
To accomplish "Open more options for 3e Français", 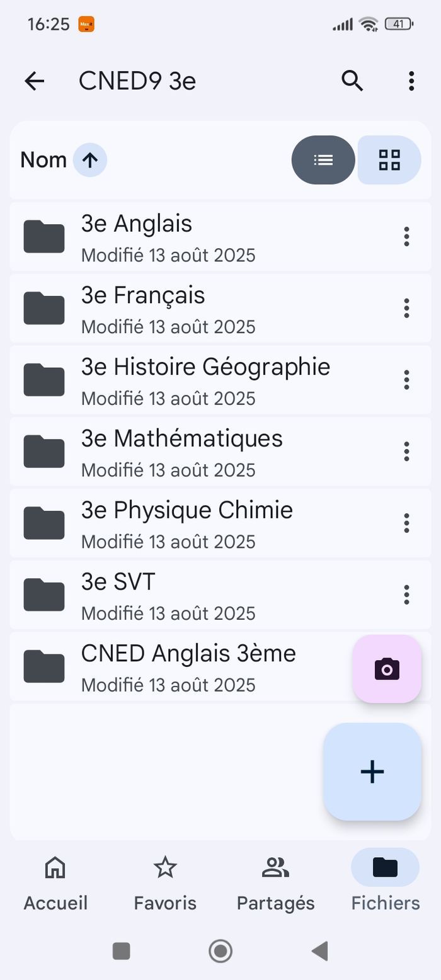I will 406,309.
